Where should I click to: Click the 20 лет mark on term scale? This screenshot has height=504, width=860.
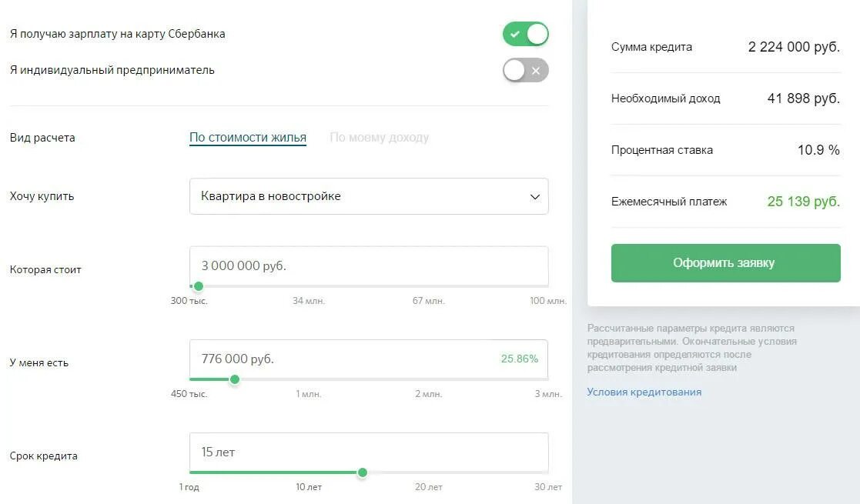click(x=428, y=487)
